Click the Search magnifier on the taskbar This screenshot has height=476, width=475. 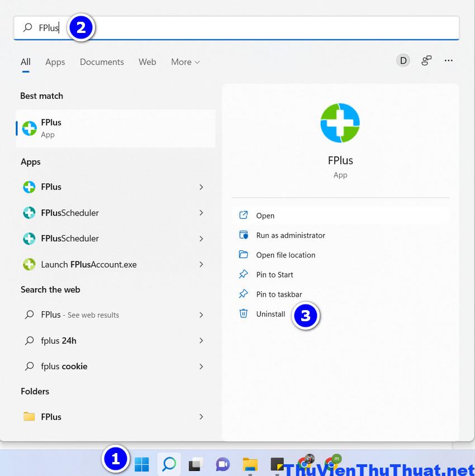(169, 464)
